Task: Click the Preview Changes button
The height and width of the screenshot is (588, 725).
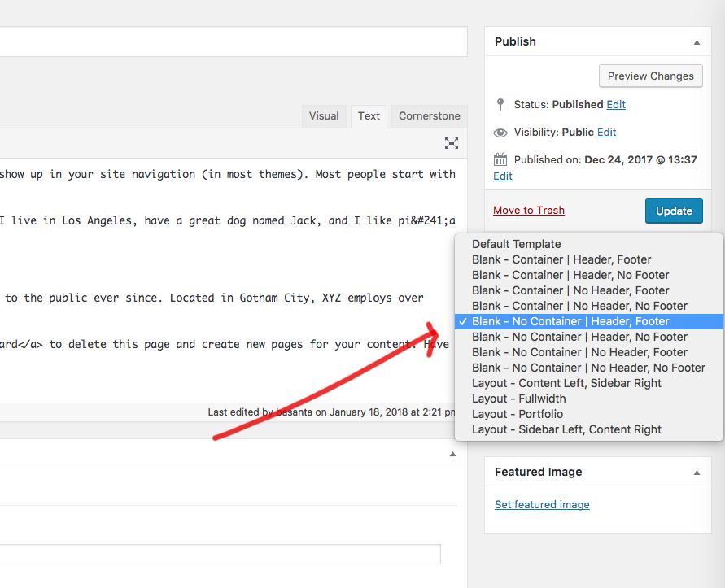Action: click(x=650, y=76)
